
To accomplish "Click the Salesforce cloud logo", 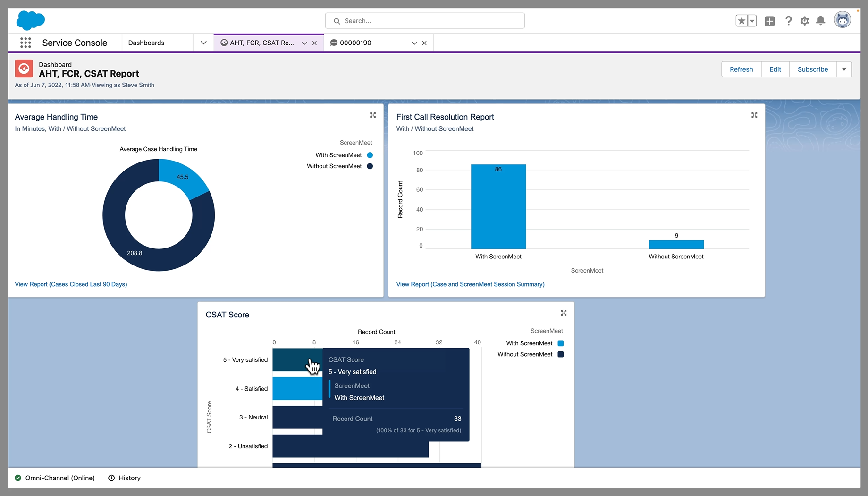I will (x=31, y=21).
